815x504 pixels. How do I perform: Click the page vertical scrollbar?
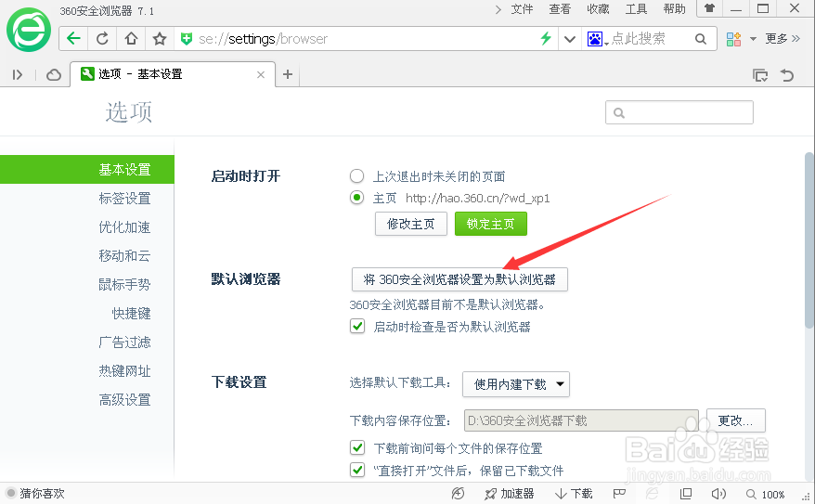click(x=809, y=240)
